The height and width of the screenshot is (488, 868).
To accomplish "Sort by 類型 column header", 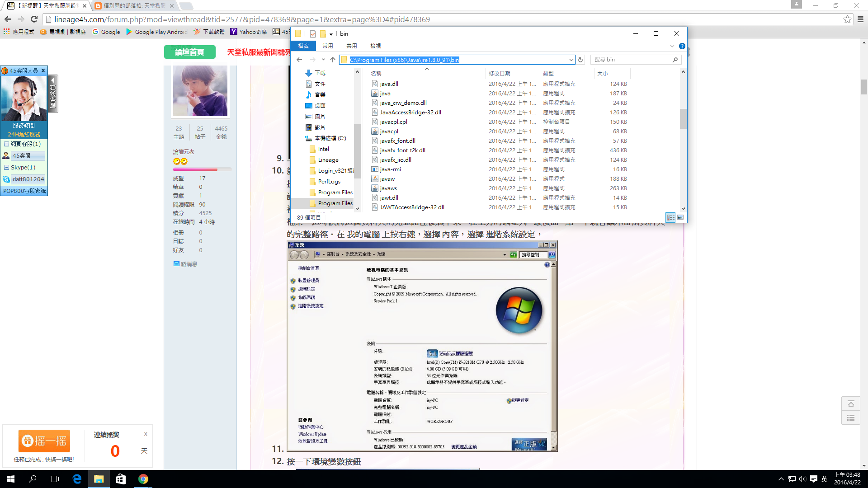I will coord(567,73).
